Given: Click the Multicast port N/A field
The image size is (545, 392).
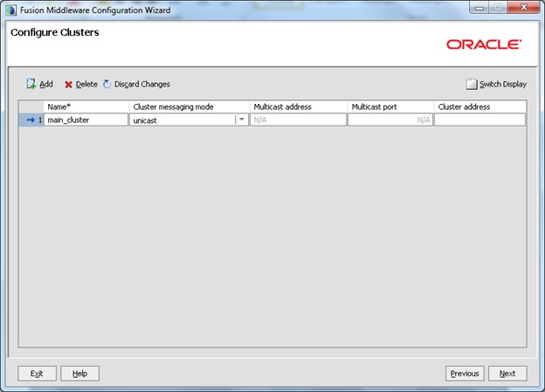Looking at the screenshot, I should (x=390, y=120).
